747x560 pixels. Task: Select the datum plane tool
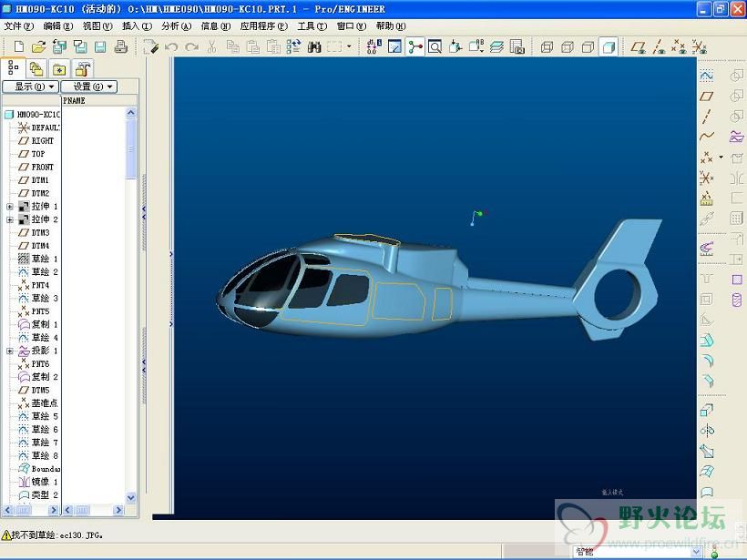(x=707, y=96)
